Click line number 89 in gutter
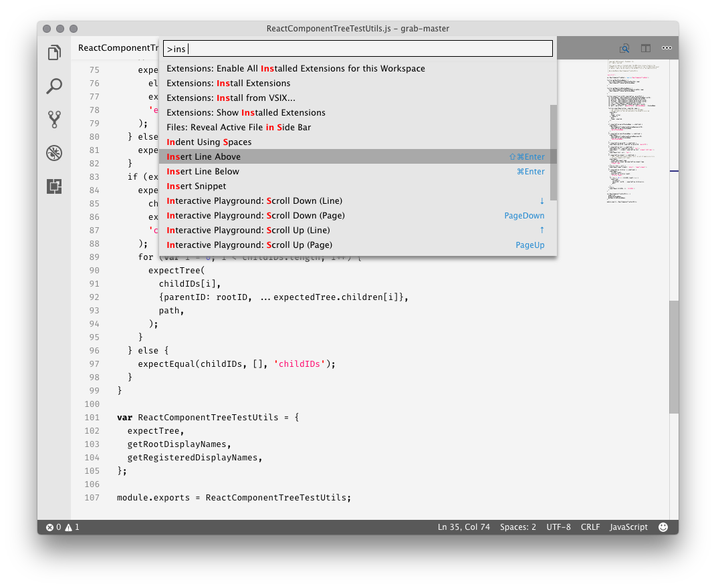Screen dimensions: 716x588 pos(94,257)
